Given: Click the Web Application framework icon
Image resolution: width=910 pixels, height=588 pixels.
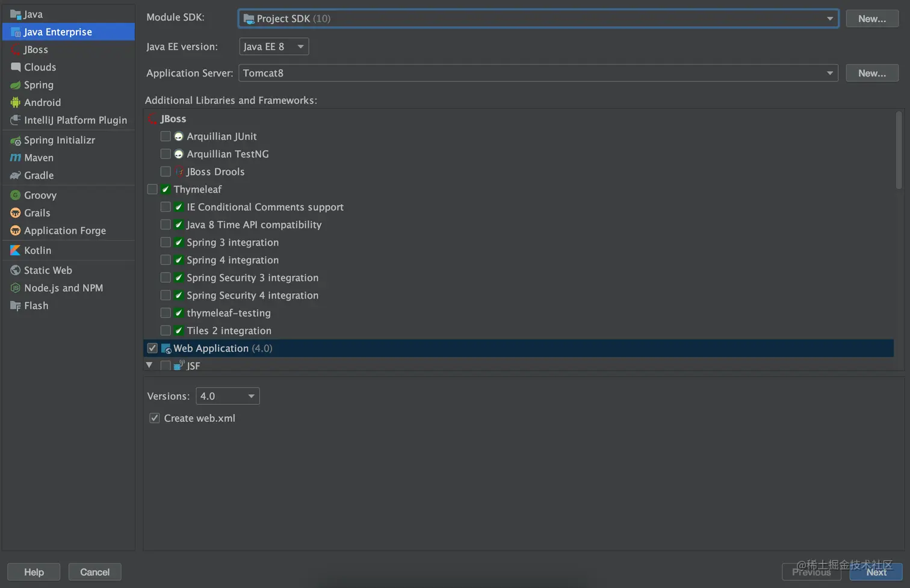Looking at the screenshot, I should pyautogui.click(x=166, y=348).
